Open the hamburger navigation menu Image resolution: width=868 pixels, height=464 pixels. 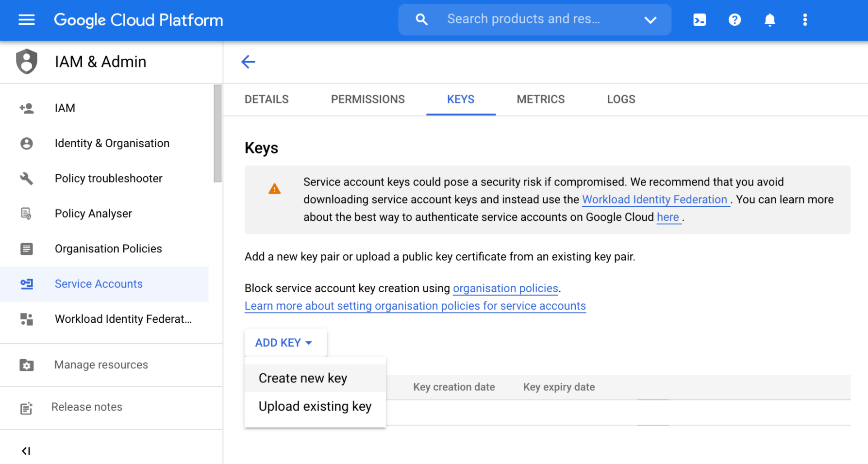[26, 20]
